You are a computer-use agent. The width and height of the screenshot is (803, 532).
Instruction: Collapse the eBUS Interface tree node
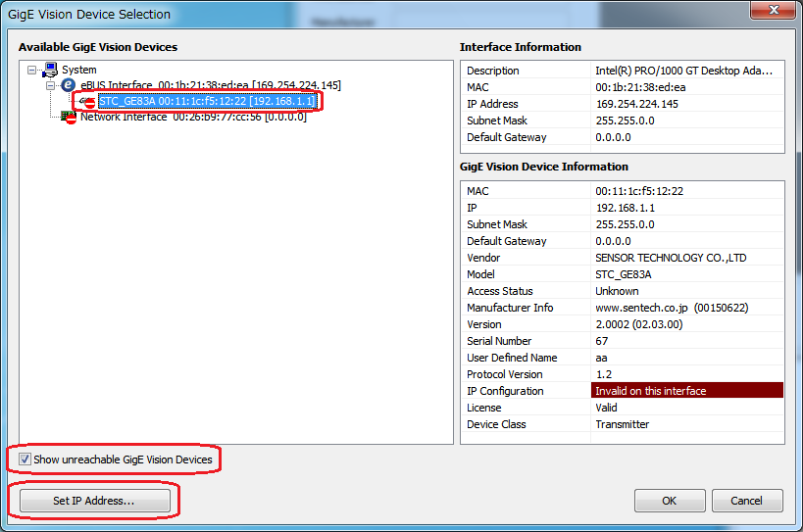point(51,85)
